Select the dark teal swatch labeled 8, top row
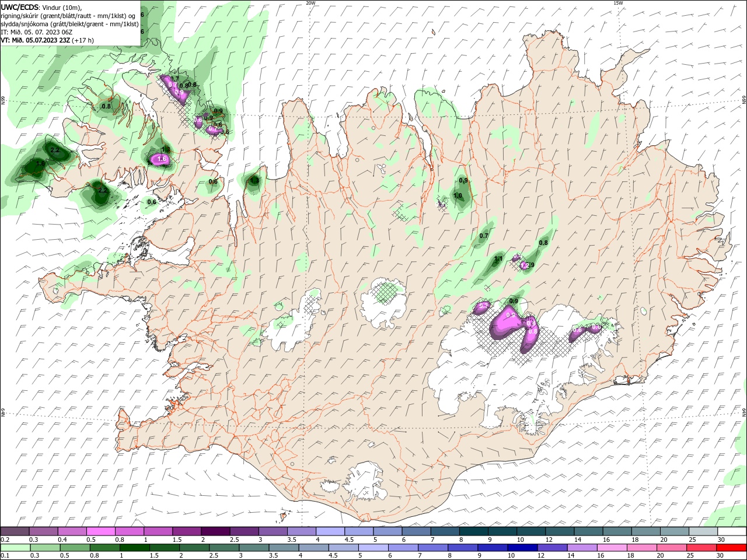This screenshot has height=560, width=747. 473,531
